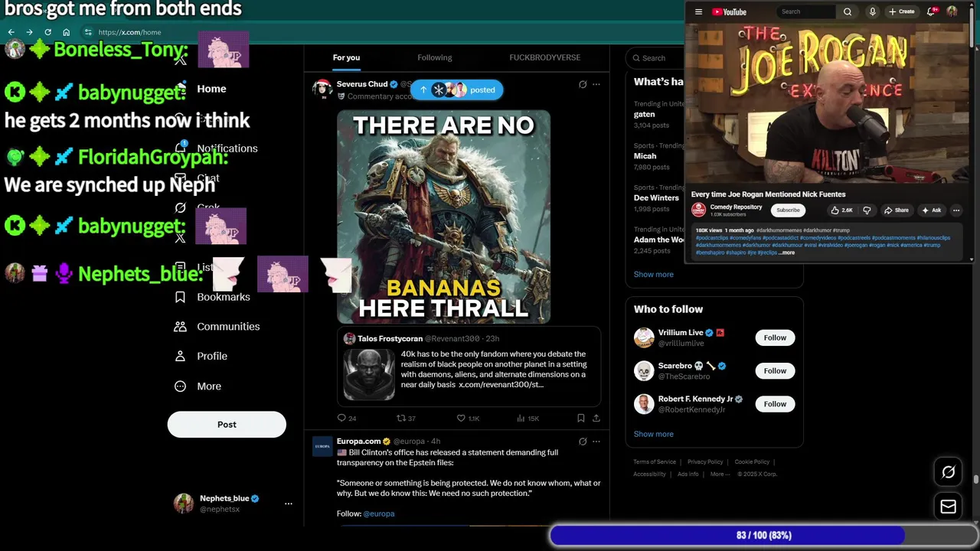Screen dimensions: 980x551
Task: Click the Grok icon on Severus Chud post
Action: click(583, 84)
